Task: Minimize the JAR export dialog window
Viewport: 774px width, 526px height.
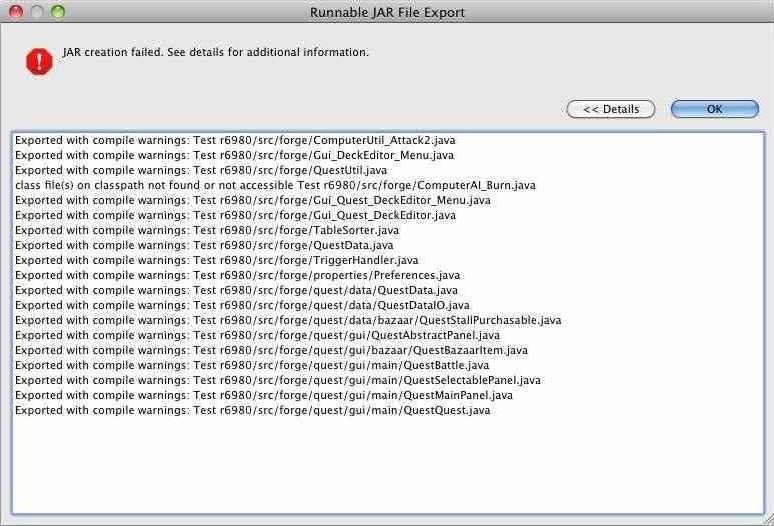Action: (37, 12)
